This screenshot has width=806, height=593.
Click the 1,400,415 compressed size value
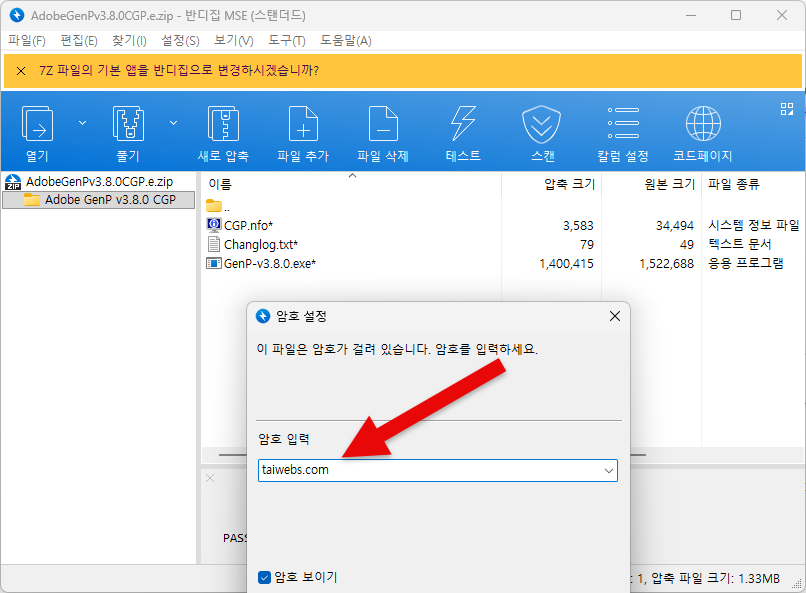[566, 264]
